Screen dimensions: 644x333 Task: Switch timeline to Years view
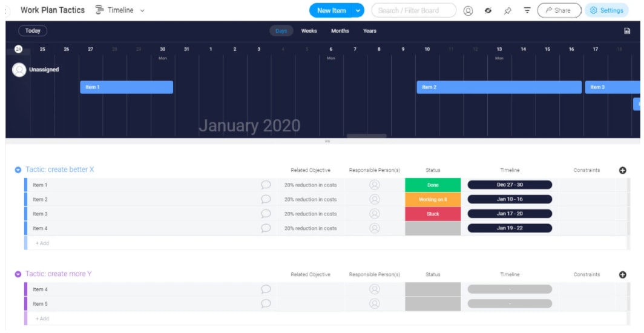point(370,31)
